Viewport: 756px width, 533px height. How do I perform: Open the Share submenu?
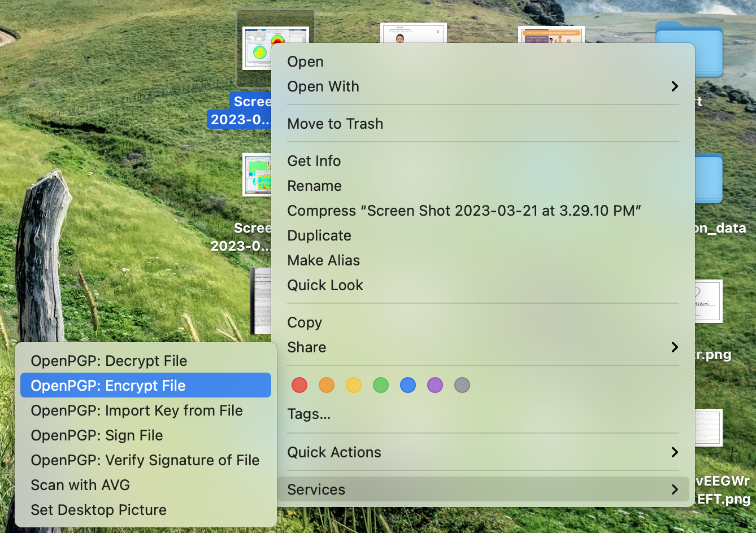click(x=483, y=347)
